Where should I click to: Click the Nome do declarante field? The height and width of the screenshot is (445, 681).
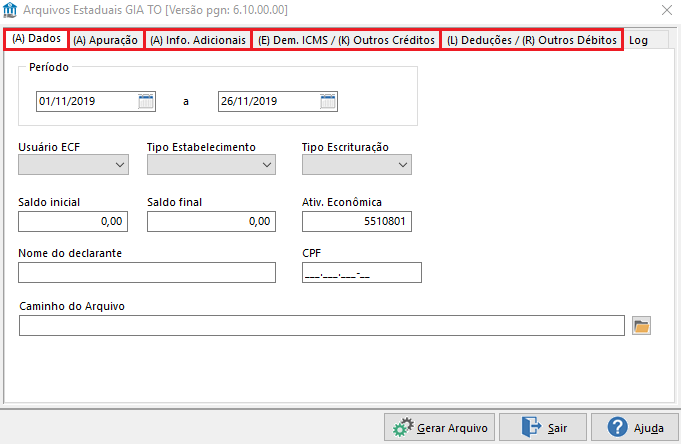click(147, 272)
